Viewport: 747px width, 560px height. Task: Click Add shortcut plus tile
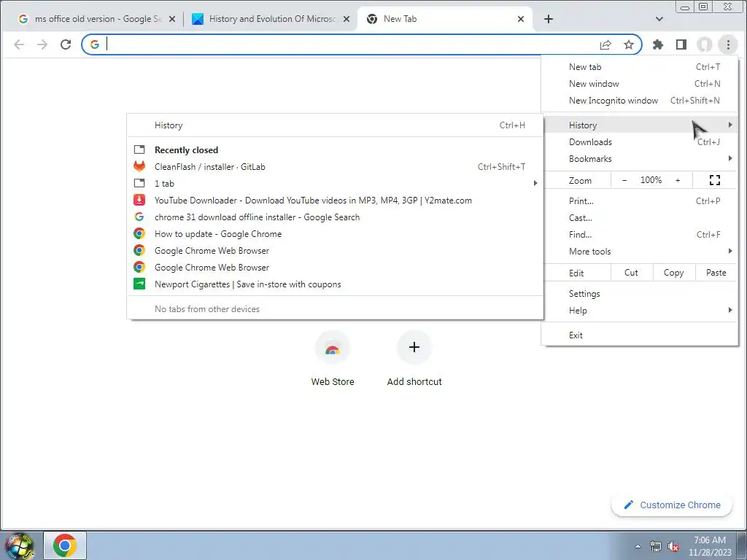coord(414,359)
